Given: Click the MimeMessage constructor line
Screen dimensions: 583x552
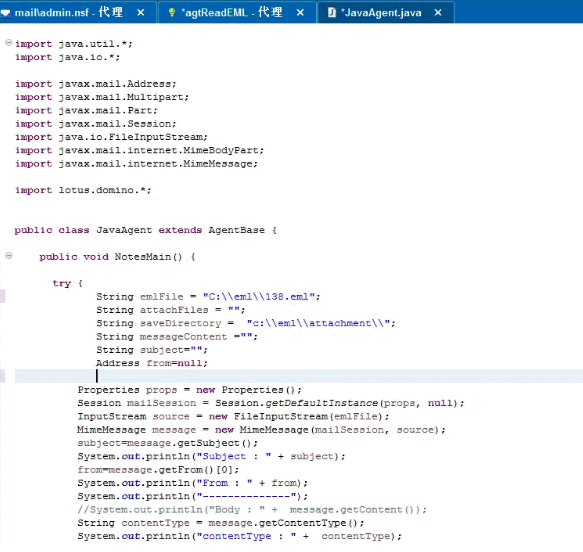Looking at the screenshot, I should coord(261,430).
